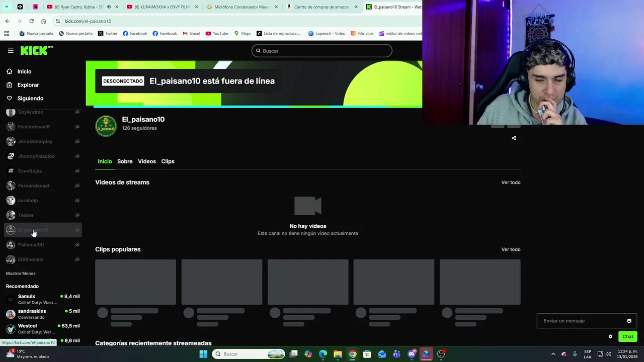Open Mis clips bookmark
The image size is (644, 362).
coord(362,34)
